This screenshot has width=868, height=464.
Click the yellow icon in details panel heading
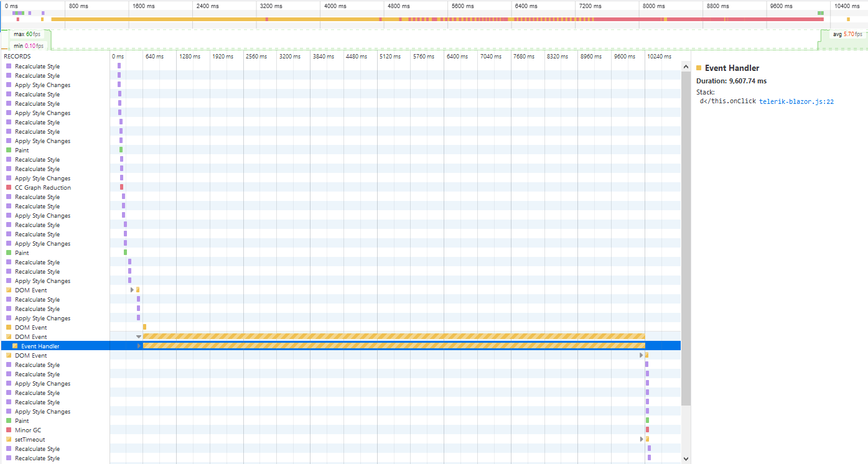click(699, 68)
